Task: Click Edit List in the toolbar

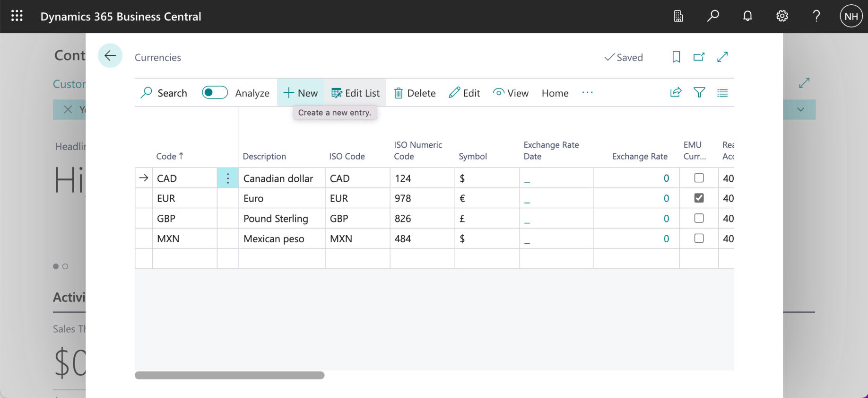Action: (356, 93)
